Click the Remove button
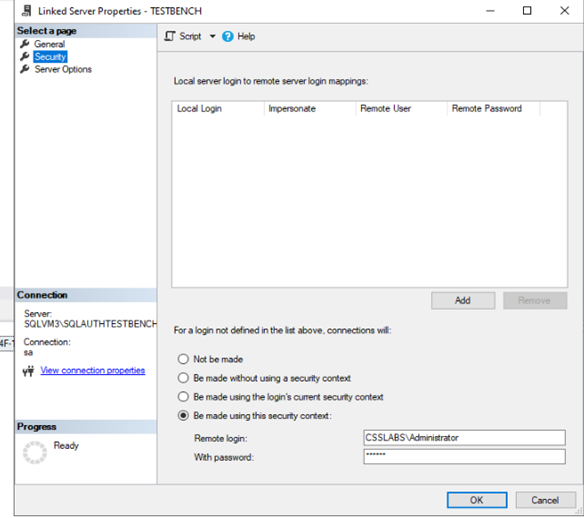 [535, 301]
